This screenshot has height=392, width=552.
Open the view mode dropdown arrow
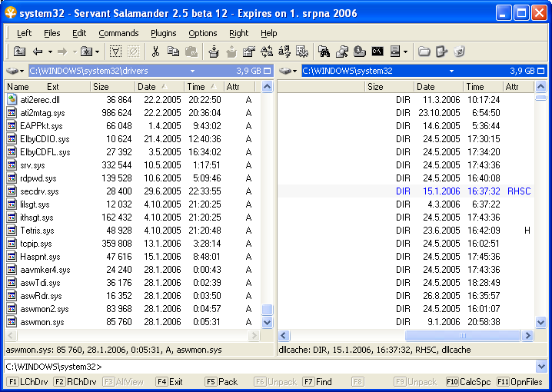(406, 52)
